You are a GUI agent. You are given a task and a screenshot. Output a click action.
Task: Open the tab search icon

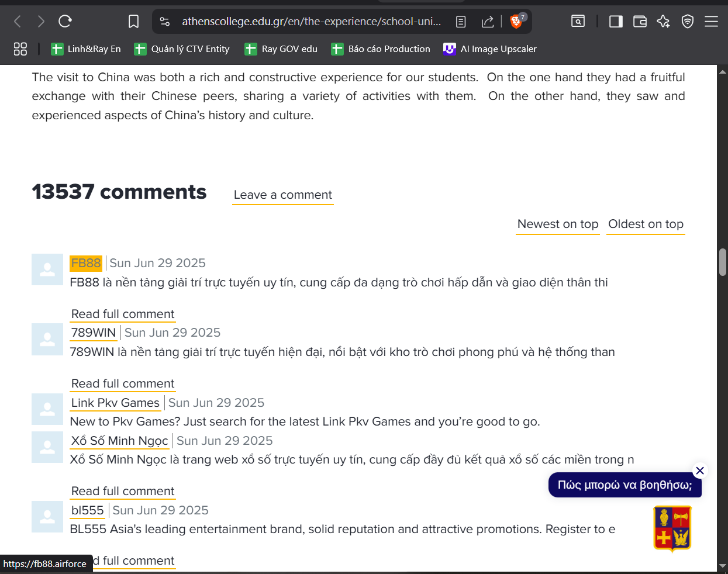click(x=578, y=22)
